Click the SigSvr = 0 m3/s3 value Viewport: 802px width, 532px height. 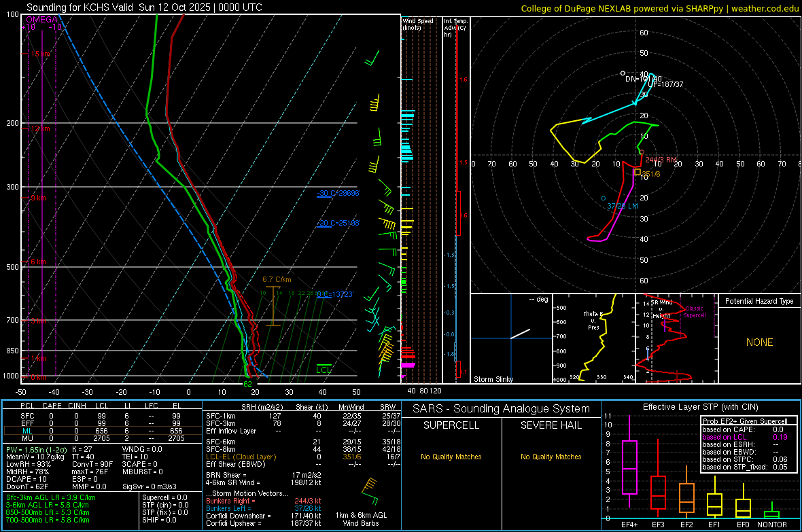(x=150, y=486)
